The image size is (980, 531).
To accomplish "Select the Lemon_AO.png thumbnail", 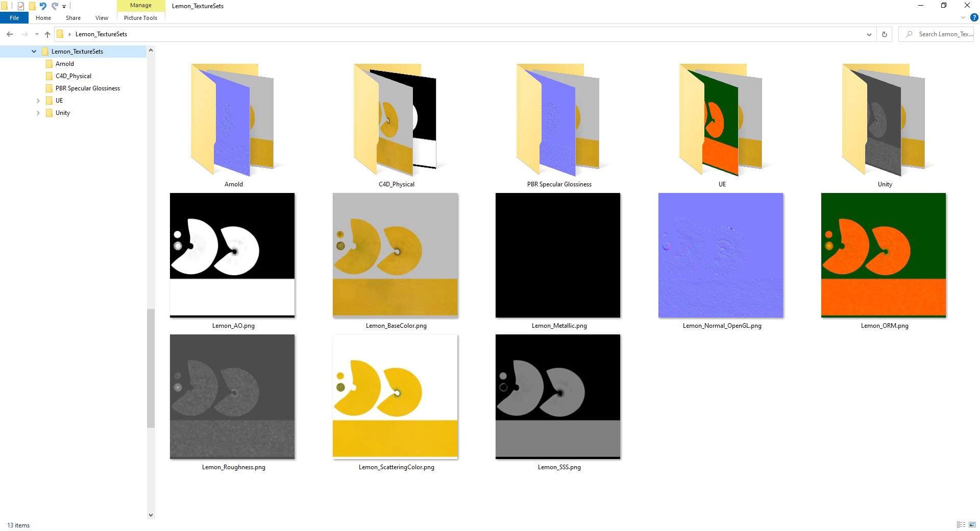I will [x=232, y=255].
